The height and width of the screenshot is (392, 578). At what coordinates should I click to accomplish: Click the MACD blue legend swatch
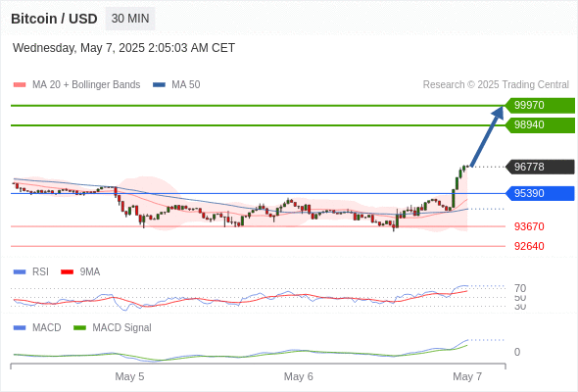pyautogui.click(x=20, y=328)
